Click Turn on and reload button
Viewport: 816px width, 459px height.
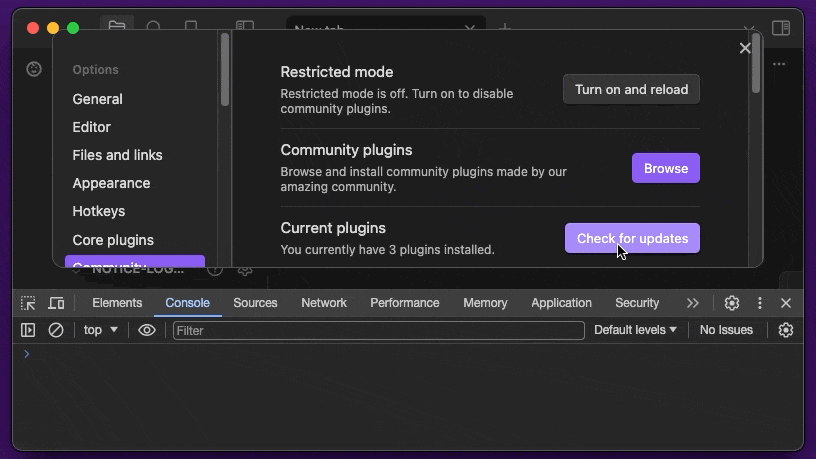click(631, 90)
